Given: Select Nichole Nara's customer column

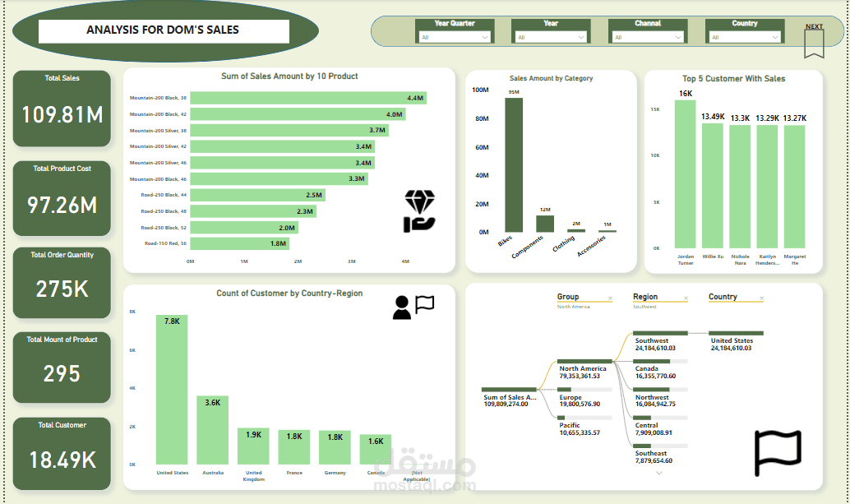Looking at the screenshot, I should click(740, 187).
